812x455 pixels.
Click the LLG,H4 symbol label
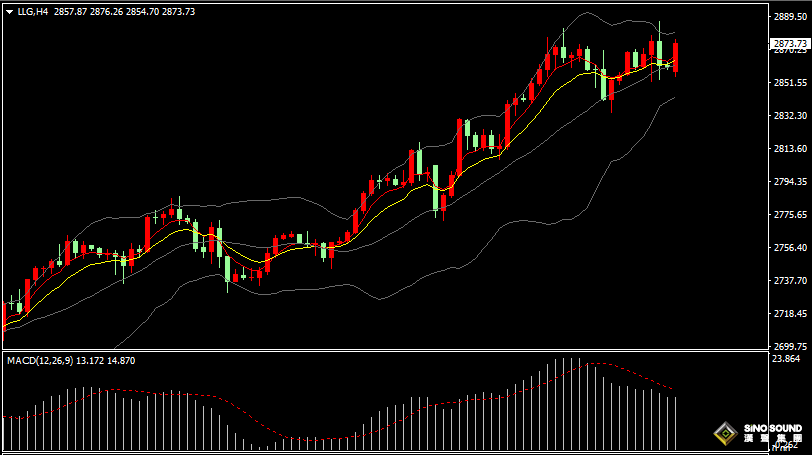coord(33,10)
